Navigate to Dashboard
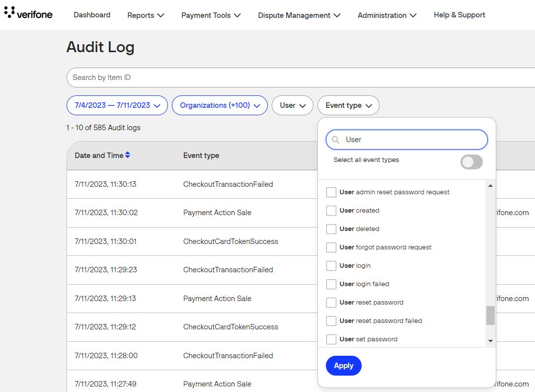Image resolution: width=535 pixels, height=392 pixels. 91,15
